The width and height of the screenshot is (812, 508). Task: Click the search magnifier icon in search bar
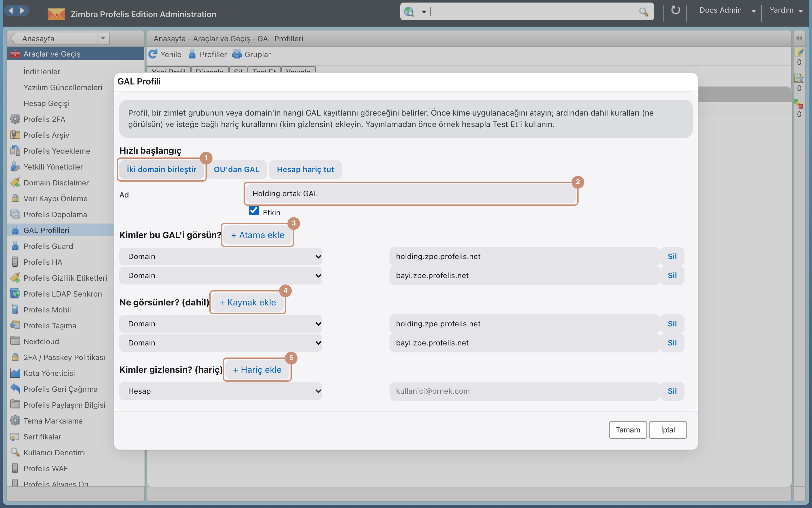[643, 12]
